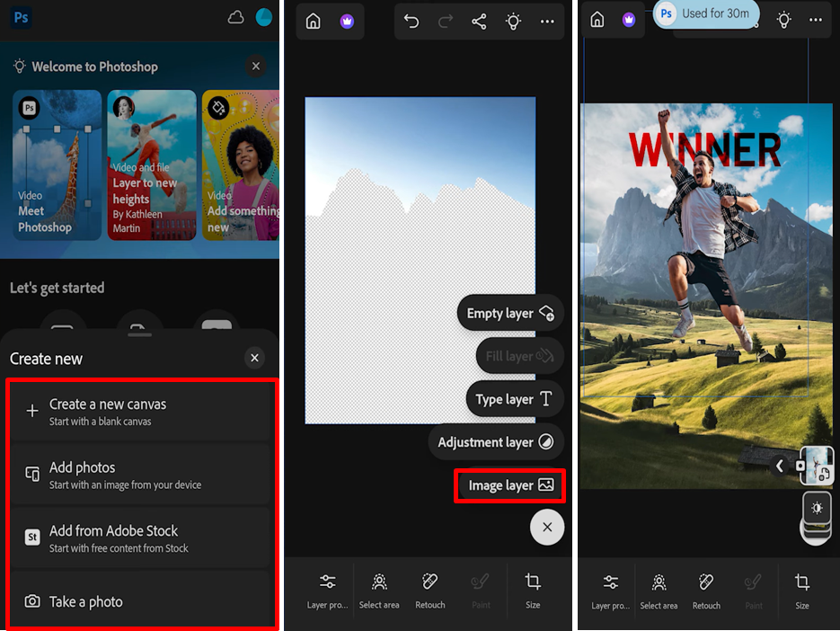Select the Home icon
Image resolution: width=840 pixels, height=631 pixels.
pyautogui.click(x=313, y=20)
